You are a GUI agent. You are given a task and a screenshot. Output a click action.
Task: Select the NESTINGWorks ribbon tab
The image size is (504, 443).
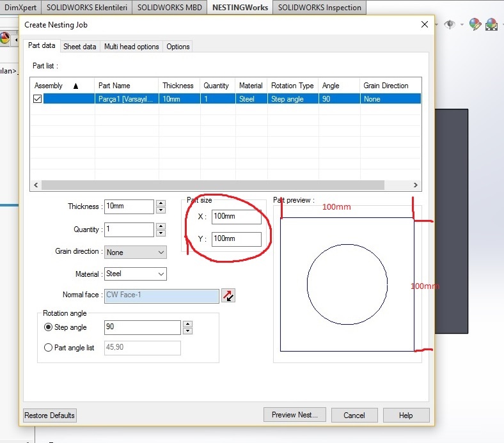pyautogui.click(x=240, y=8)
